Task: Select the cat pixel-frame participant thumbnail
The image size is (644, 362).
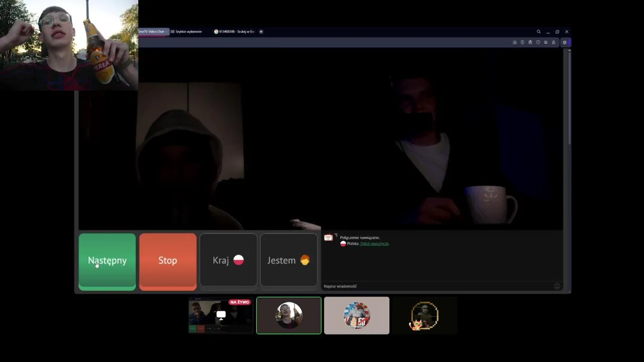Action: click(x=425, y=315)
